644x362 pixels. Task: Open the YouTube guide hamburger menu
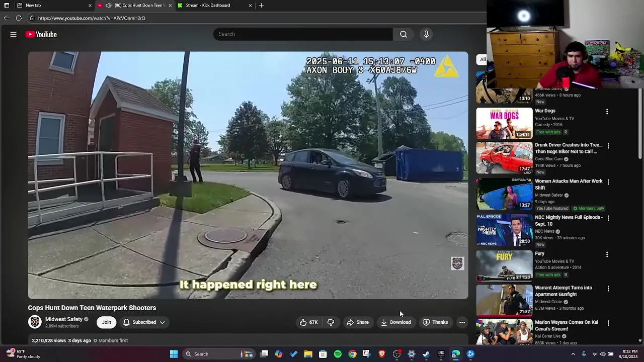coord(14,34)
